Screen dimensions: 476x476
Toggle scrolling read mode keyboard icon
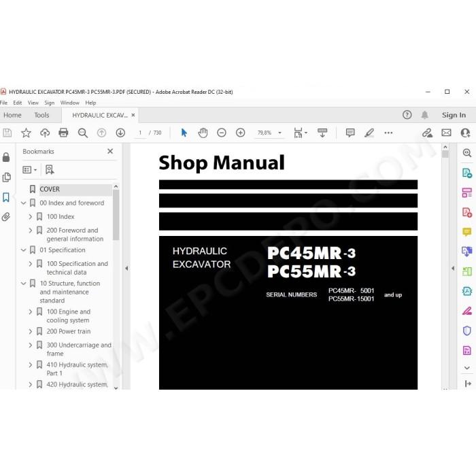coord(322,133)
